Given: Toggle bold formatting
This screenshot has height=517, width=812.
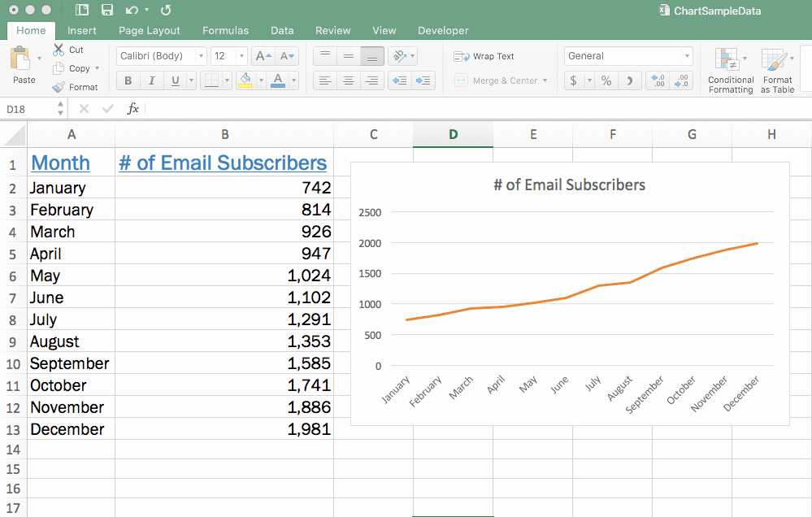Looking at the screenshot, I should point(128,80).
